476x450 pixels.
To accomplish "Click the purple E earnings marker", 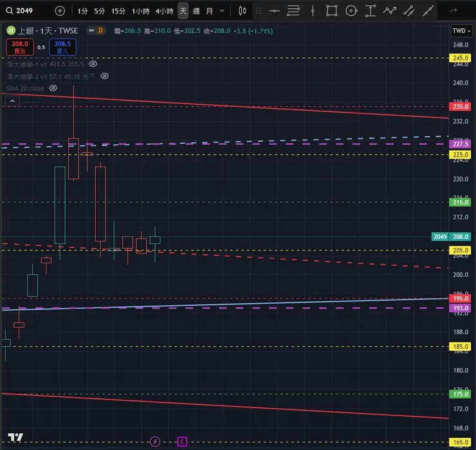I will (x=182, y=442).
